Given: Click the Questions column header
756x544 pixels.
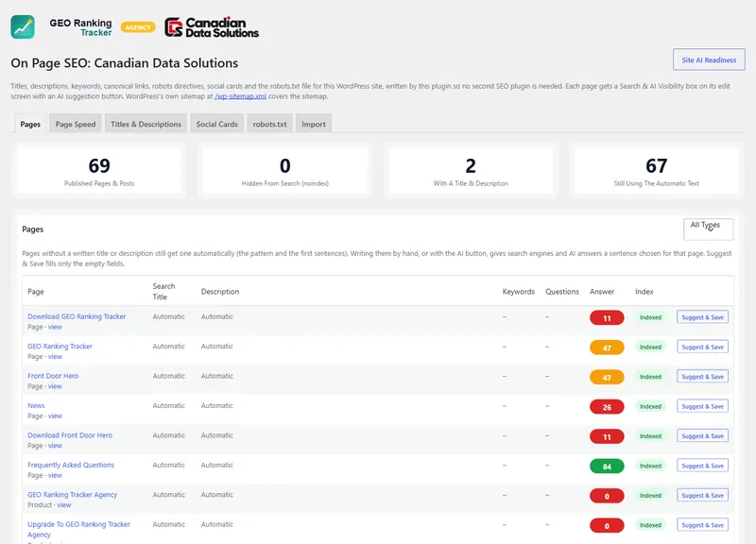Looking at the screenshot, I should tap(562, 292).
